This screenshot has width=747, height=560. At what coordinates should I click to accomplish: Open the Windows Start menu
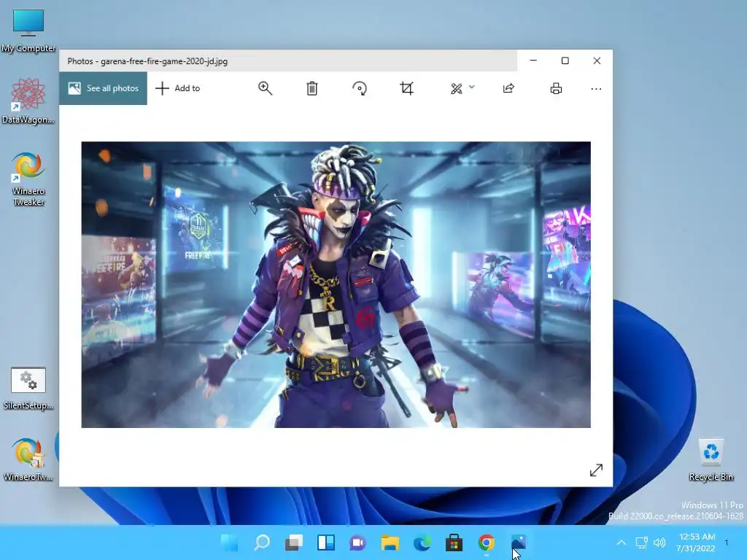tap(230, 542)
